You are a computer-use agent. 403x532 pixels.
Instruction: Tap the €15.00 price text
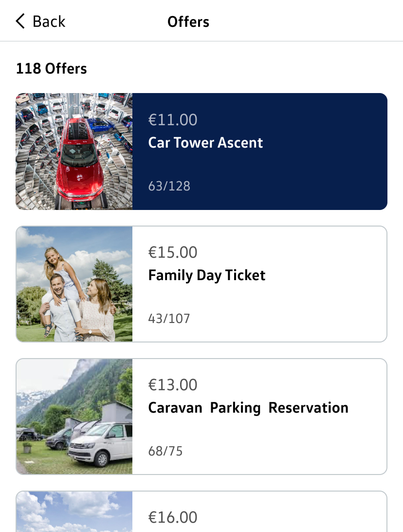173,252
